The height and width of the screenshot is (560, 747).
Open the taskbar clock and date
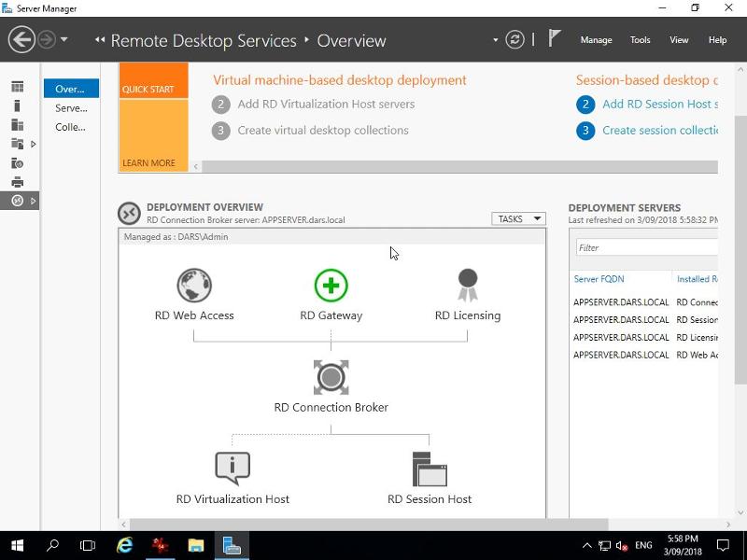tap(683, 545)
